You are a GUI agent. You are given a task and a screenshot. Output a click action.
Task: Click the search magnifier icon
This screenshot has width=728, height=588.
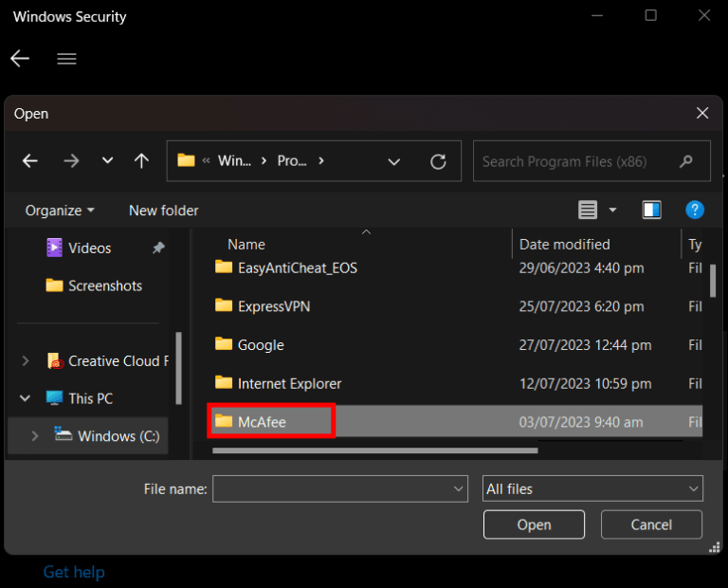click(685, 161)
